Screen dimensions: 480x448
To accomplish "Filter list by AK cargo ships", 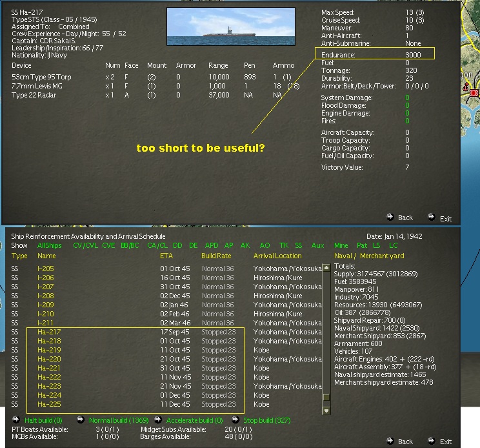I will pos(245,245).
